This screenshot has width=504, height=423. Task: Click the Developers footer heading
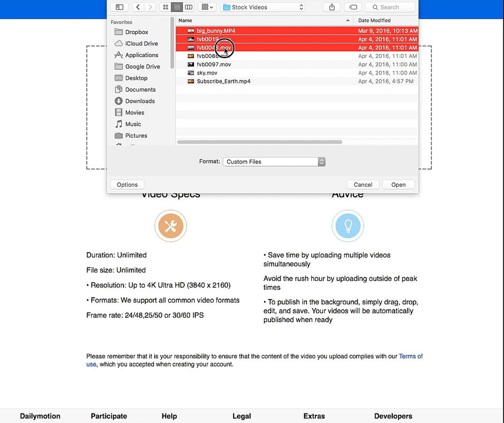[393, 417]
